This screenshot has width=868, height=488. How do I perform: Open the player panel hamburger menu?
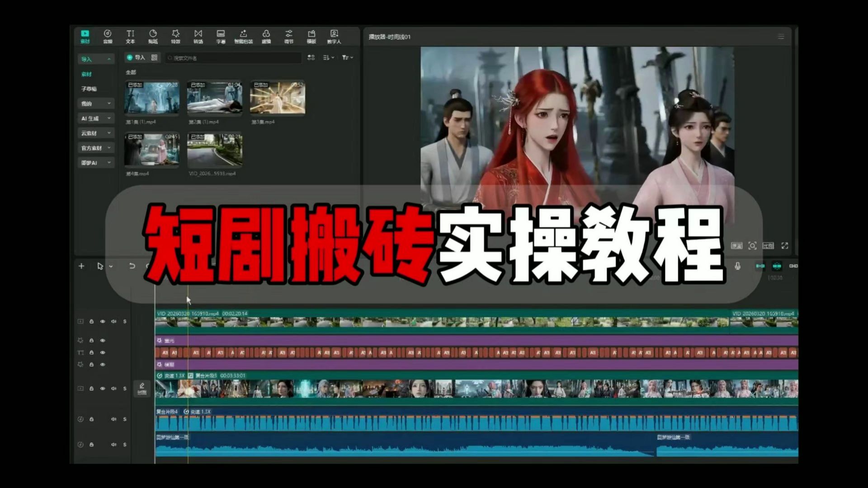[781, 37]
